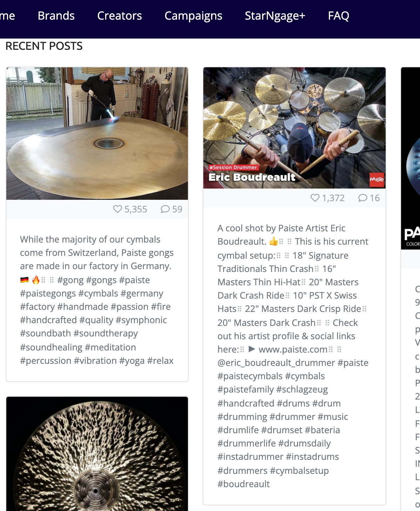Click the 5,355 likes count
420x511 pixels.
136,209
